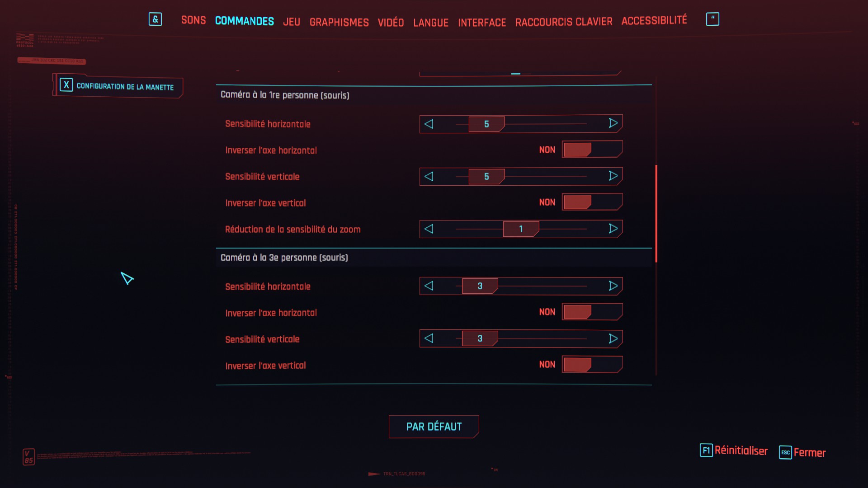Increase first-person horizontal sensitivity with right arrow
Viewport: 868px width, 488px height.
(613, 123)
